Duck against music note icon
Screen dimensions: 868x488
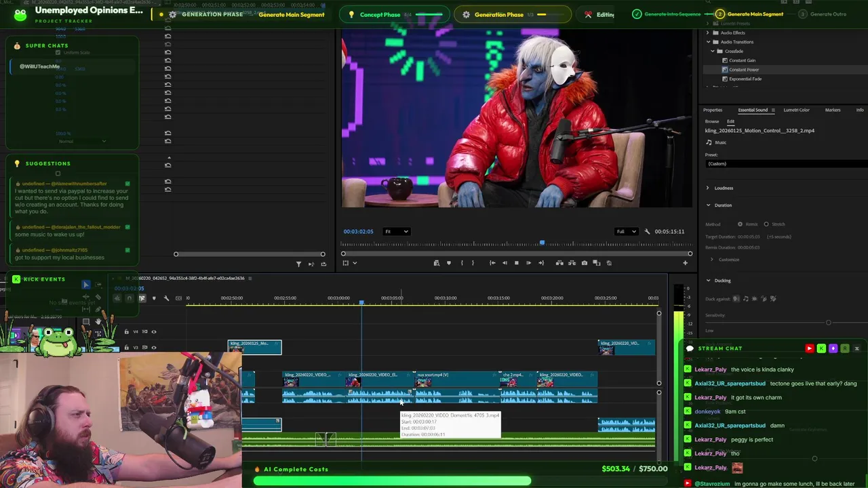(x=746, y=298)
